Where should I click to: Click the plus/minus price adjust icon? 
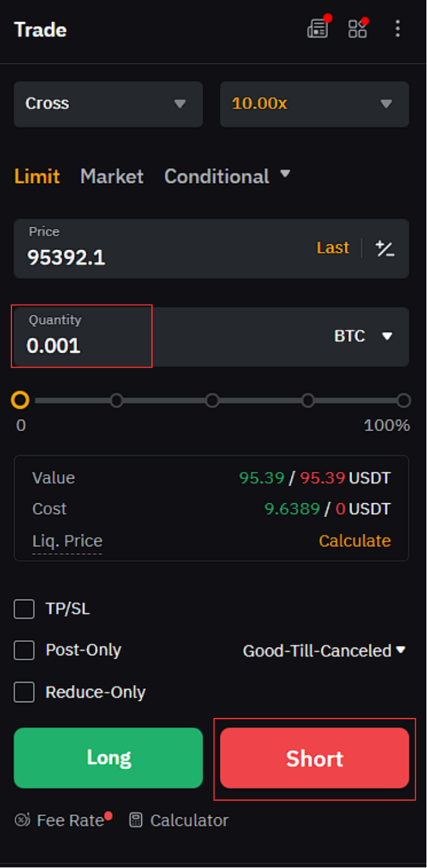pyautogui.click(x=385, y=248)
